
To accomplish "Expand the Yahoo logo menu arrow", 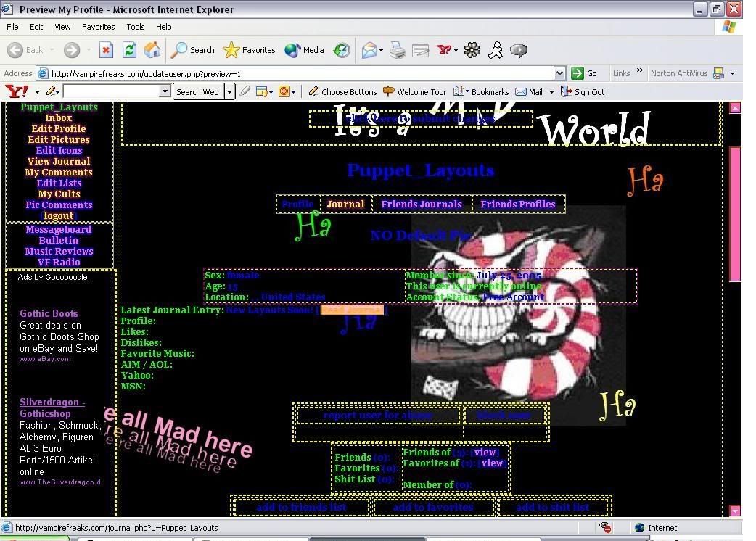I will point(37,92).
